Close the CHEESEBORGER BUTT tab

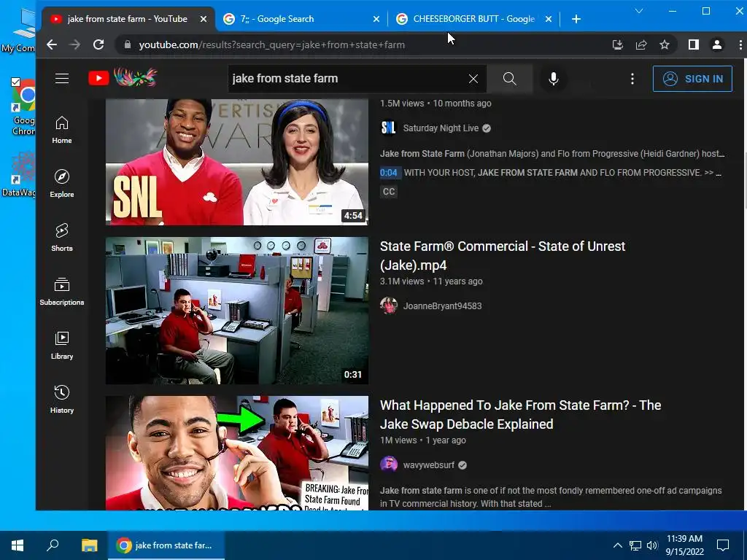(x=549, y=19)
